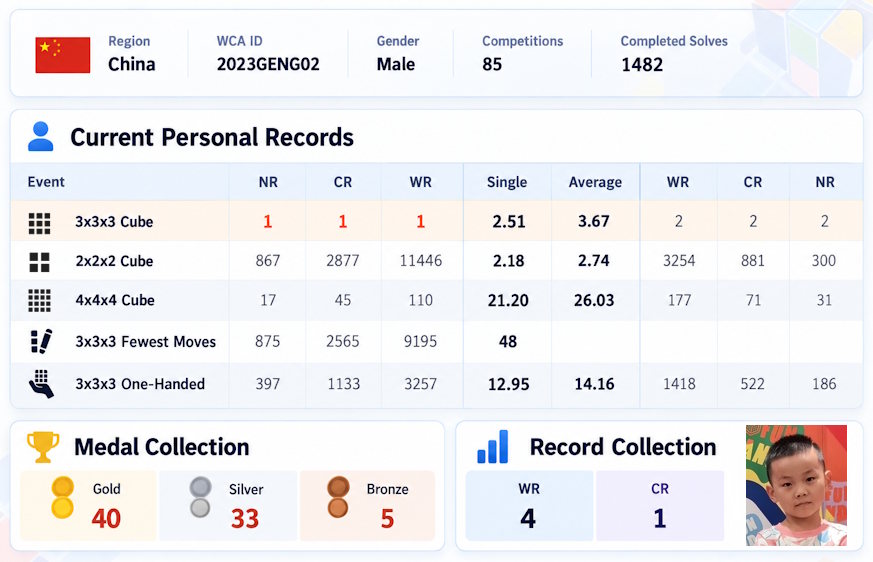Click the WCA ID 2023GENG02

(268, 65)
